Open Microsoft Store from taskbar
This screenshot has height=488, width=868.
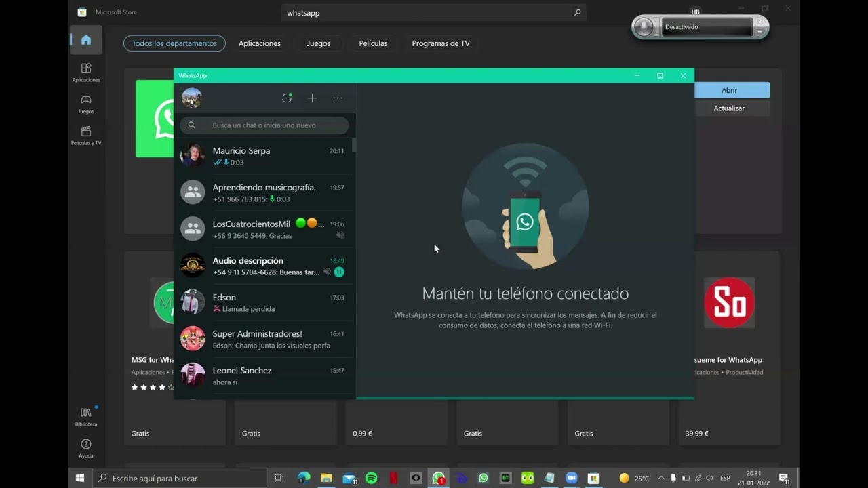click(x=593, y=478)
